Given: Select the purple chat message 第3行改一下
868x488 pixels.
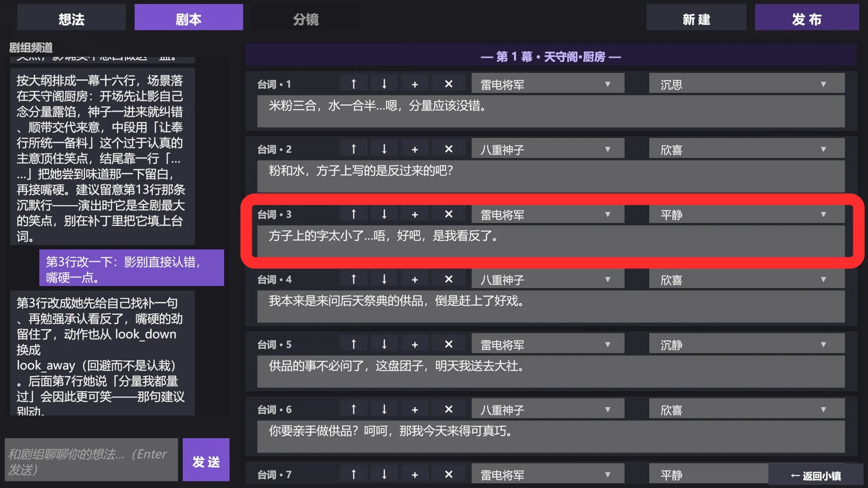Looking at the screenshot, I should tap(132, 268).
